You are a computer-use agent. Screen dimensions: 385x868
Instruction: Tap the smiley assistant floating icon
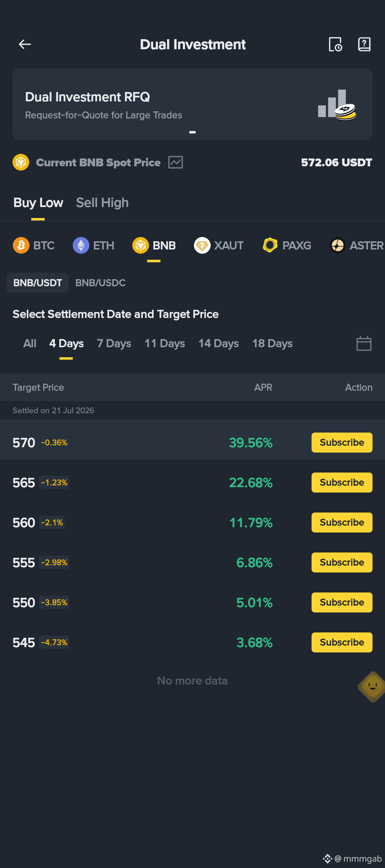tap(372, 687)
